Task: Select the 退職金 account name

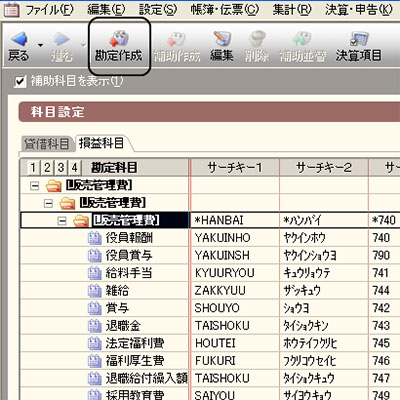Action: (123, 326)
